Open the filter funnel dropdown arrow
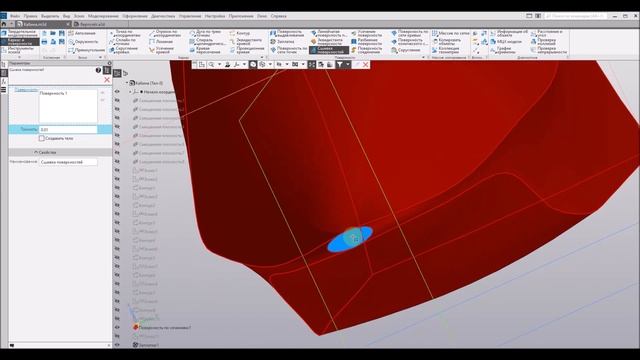This screenshot has width=640, height=360. pos(348,64)
